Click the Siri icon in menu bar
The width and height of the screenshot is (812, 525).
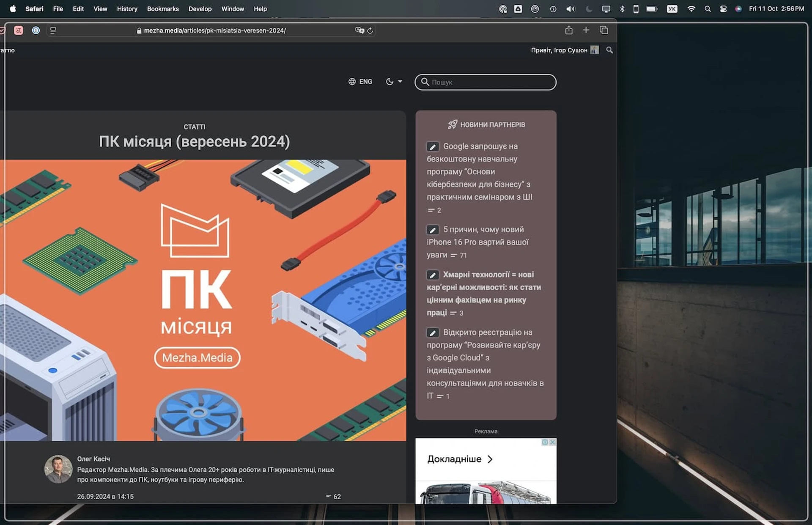tap(738, 8)
